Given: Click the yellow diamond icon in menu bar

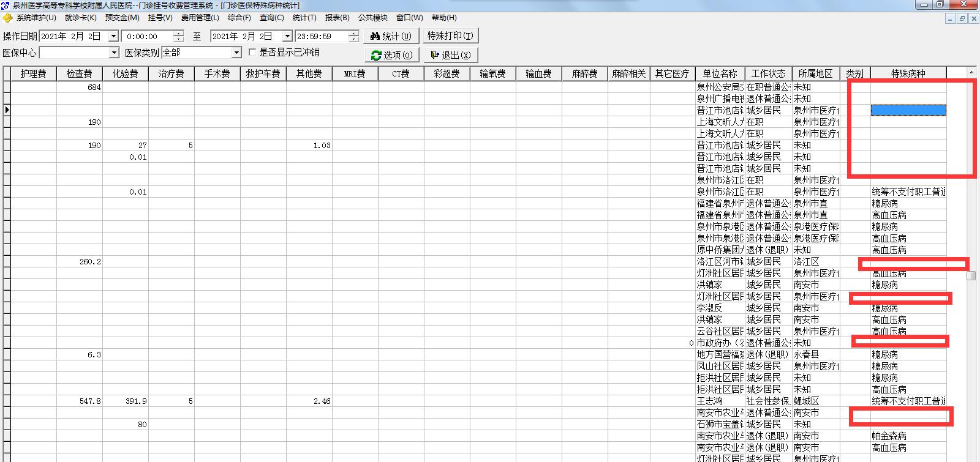Looking at the screenshot, I should (7, 18).
